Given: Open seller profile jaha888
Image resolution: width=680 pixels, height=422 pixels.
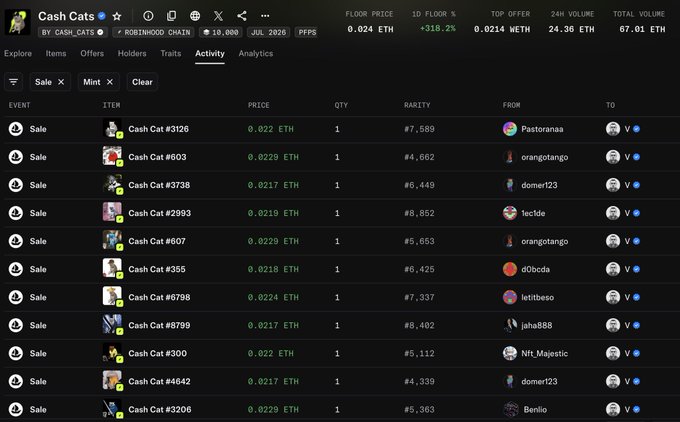Looking at the screenshot, I should click(536, 325).
